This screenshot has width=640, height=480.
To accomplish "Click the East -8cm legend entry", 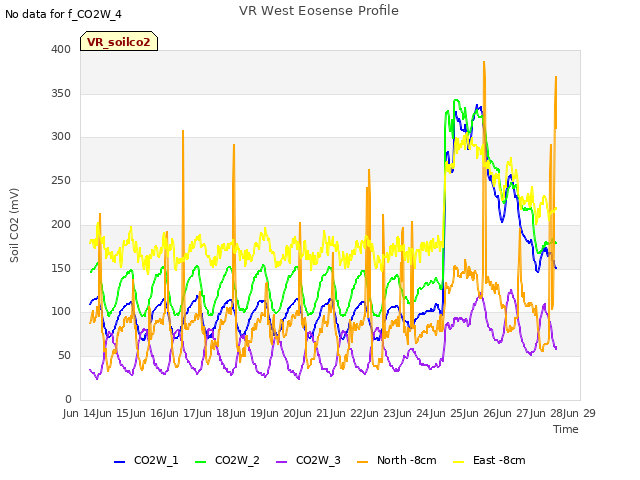I will [x=489, y=460].
